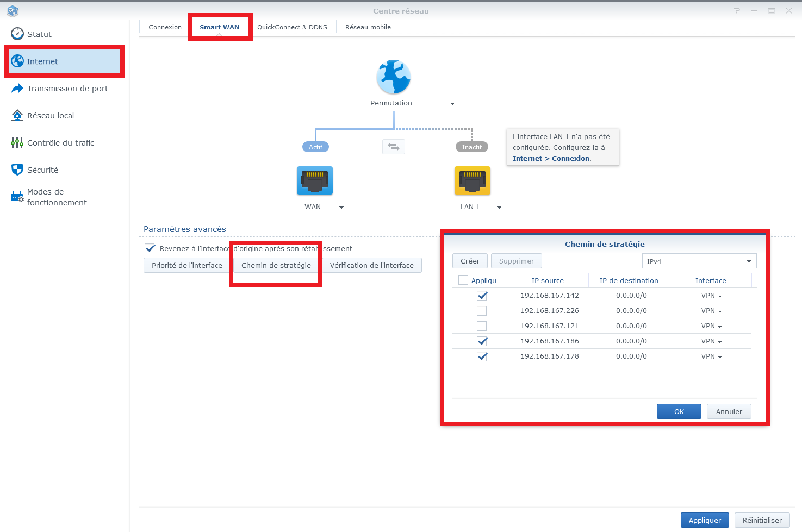Click the Interface column header
The image size is (802, 532).
click(711, 281)
